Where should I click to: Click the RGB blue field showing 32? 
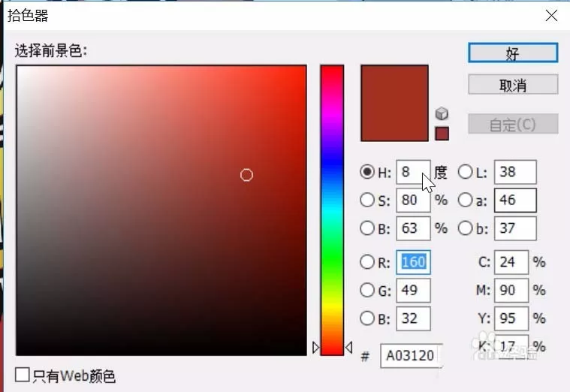413,318
